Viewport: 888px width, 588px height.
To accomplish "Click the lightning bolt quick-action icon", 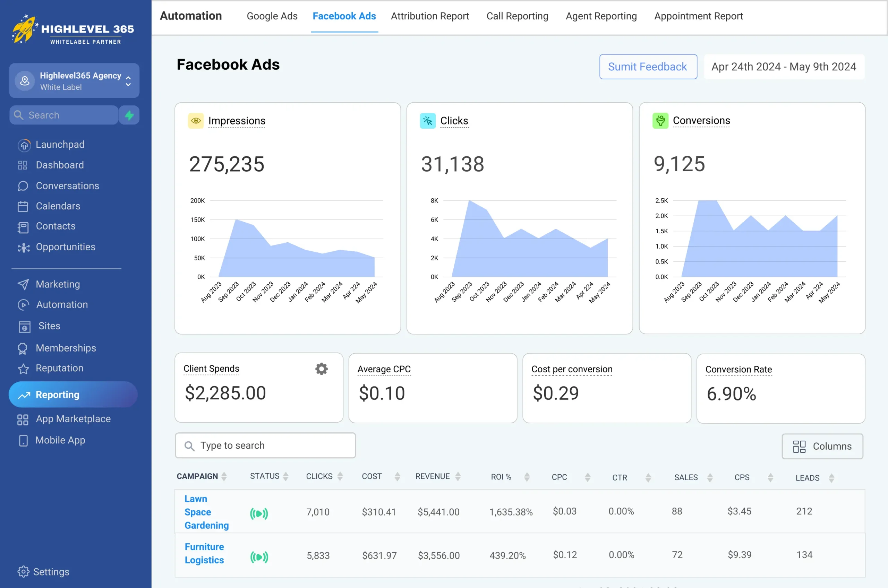I will (129, 115).
